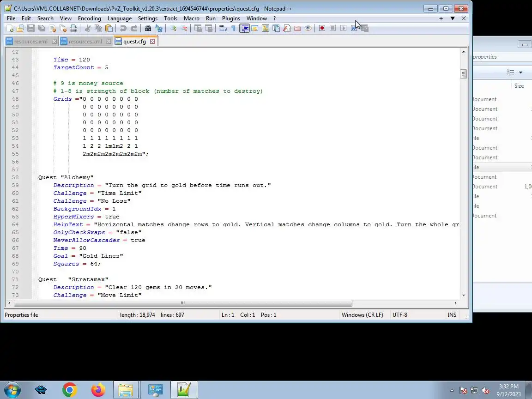This screenshot has width=532, height=399.
Task: Click the Zoom Out toolbar icon
Action: click(184, 28)
